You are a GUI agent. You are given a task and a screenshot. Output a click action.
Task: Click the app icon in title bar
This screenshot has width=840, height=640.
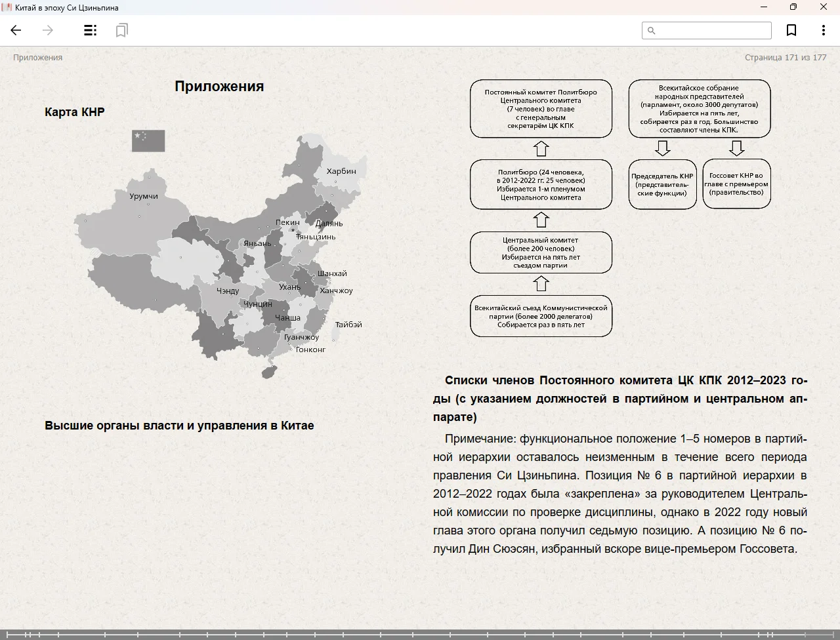pos(7,7)
